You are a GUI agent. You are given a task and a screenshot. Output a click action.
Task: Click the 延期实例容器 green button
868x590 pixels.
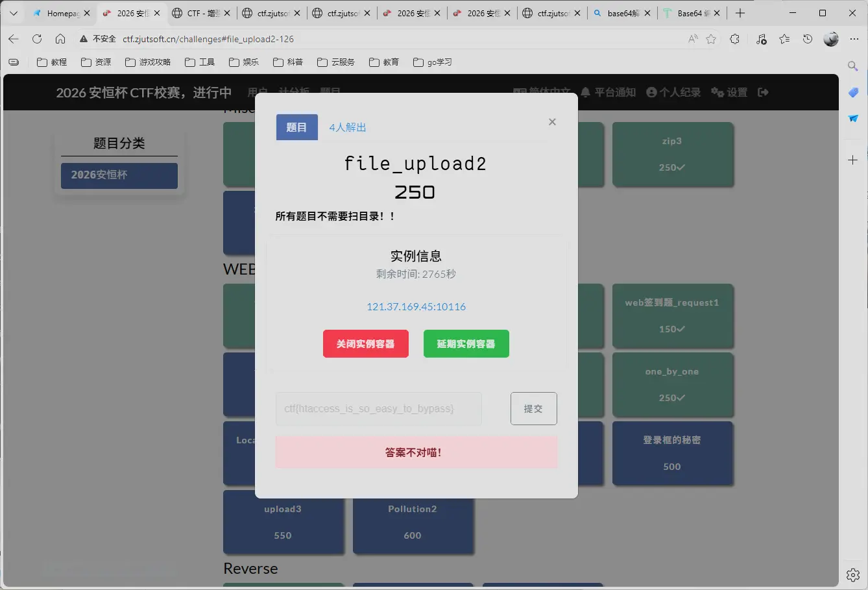(x=466, y=344)
